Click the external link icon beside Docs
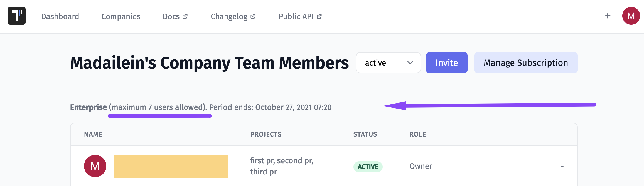This screenshot has height=186, width=644. pyautogui.click(x=185, y=16)
